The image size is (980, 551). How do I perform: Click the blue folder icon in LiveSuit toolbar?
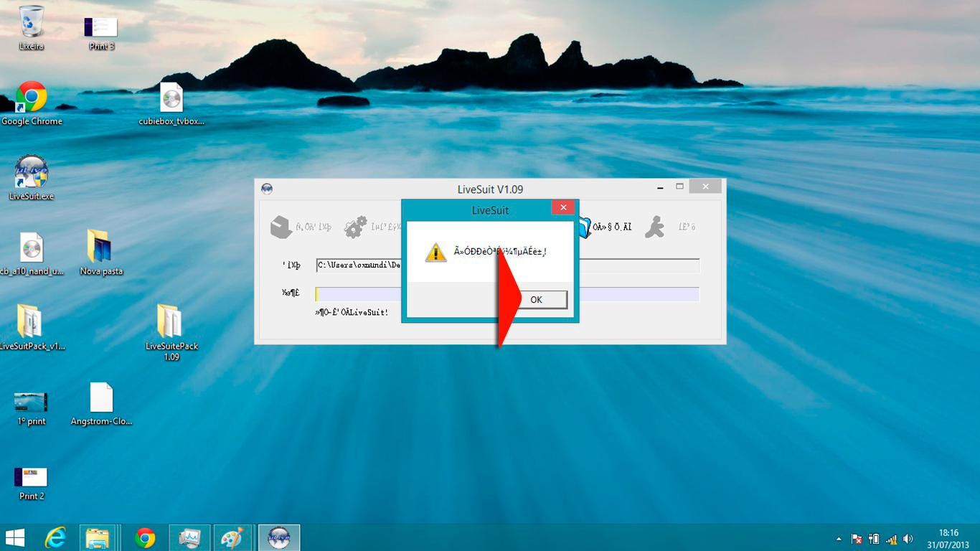584,227
